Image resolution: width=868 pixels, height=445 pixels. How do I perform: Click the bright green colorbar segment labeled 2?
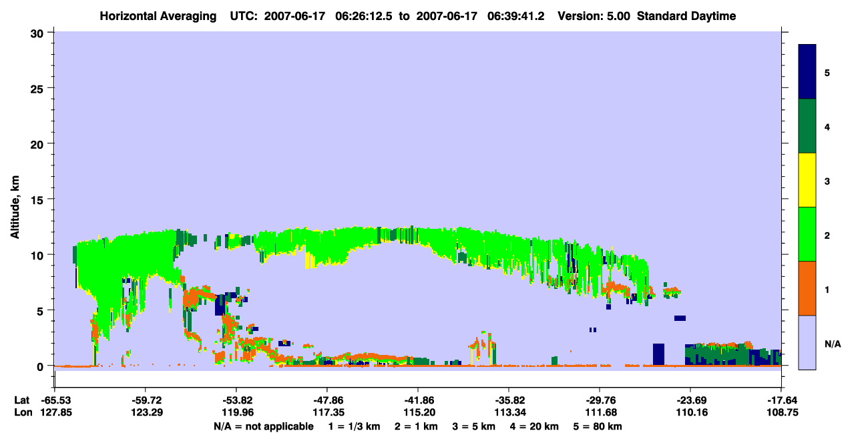pyautogui.click(x=807, y=234)
